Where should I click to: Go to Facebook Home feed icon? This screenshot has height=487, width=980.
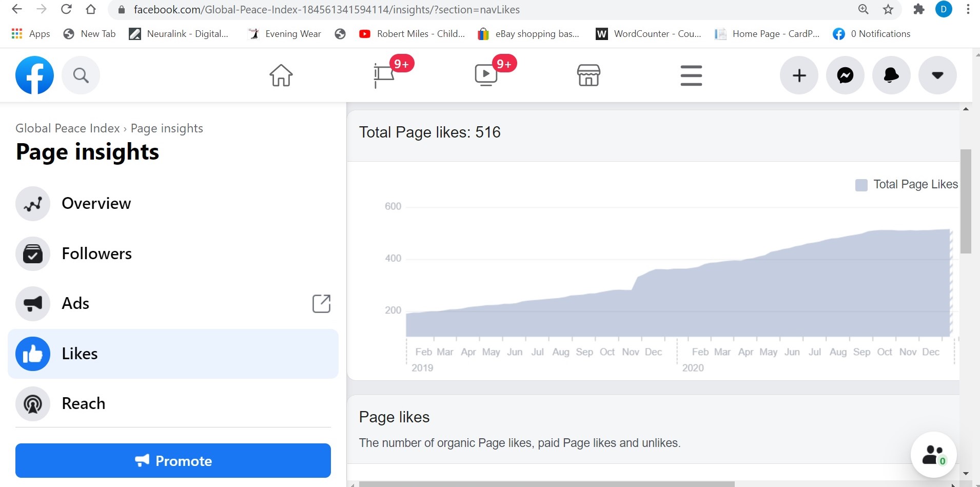[x=281, y=75]
